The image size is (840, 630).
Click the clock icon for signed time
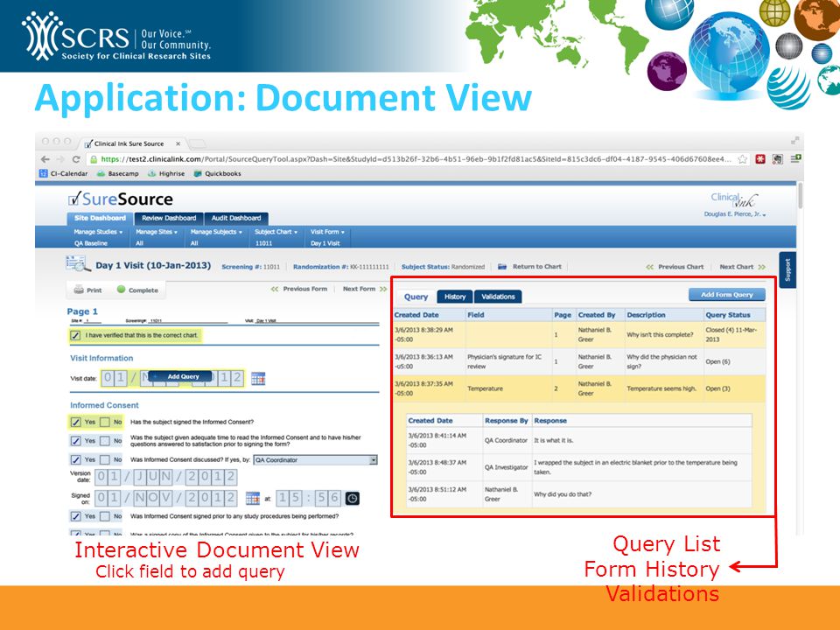tap(352, 499)
